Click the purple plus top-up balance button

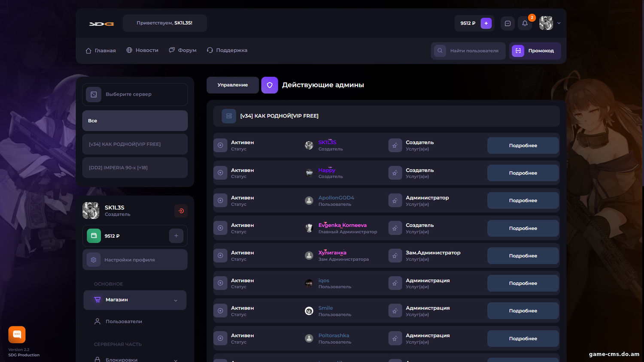click(x=486, y=23)
